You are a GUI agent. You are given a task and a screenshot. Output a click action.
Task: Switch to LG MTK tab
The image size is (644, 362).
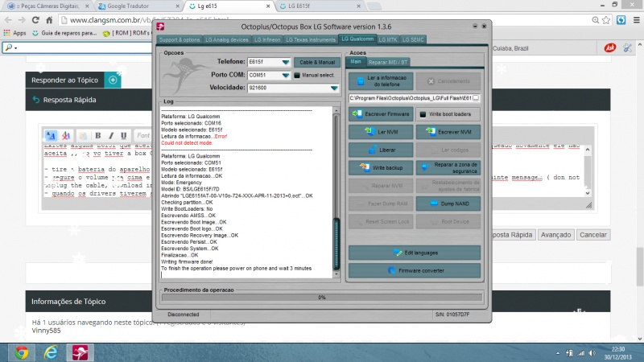pos(388,39)
